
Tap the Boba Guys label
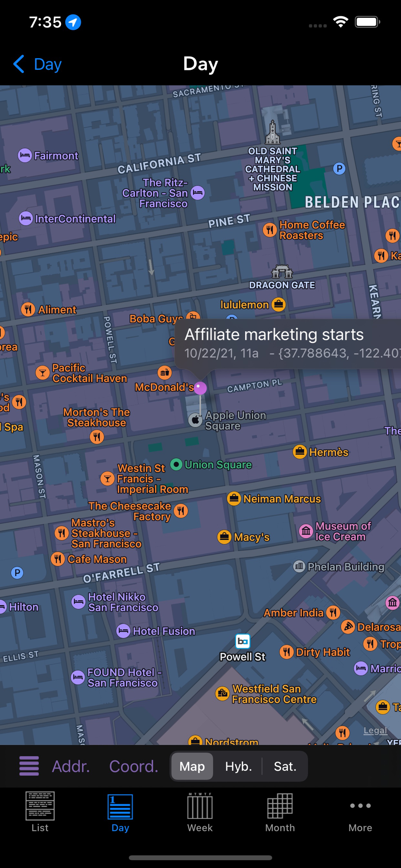156,319
